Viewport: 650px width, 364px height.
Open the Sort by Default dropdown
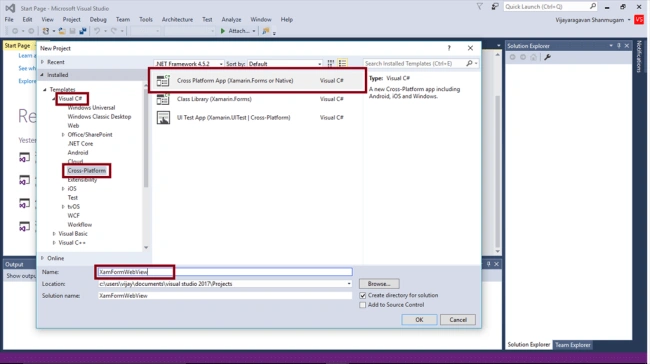[x=285, y=64]
